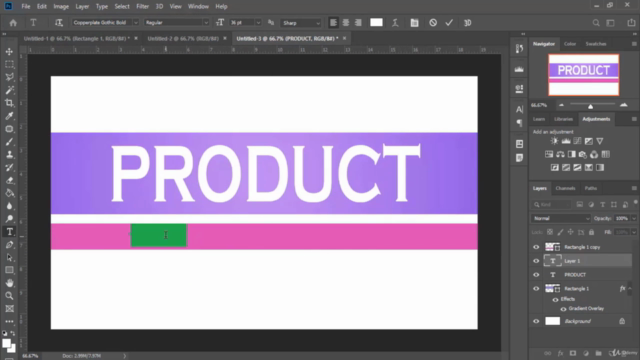The width and height of the screenshot is (640, 360).
Task: Toggle Effects visibility on Rectangle 1
Action: pos(555,299)
